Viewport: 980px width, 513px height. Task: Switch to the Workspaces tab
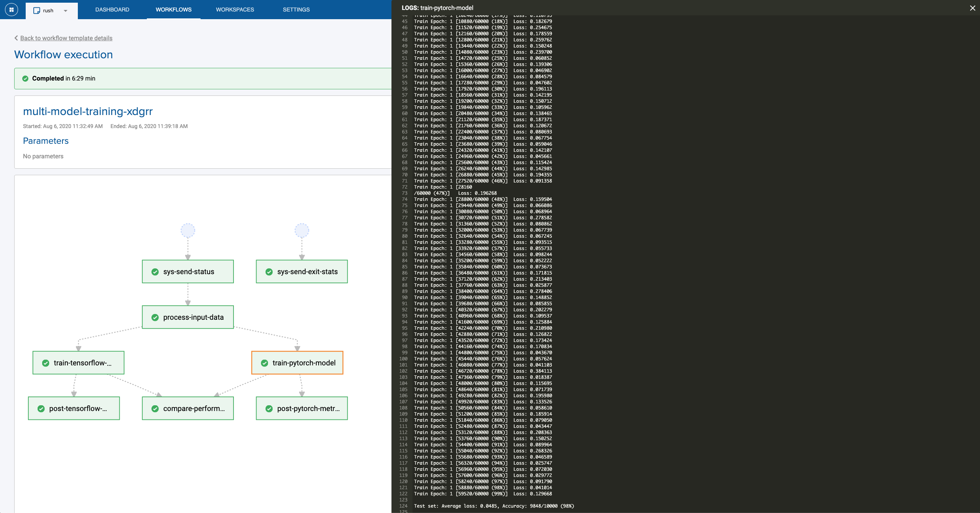(x=235, y=10)
